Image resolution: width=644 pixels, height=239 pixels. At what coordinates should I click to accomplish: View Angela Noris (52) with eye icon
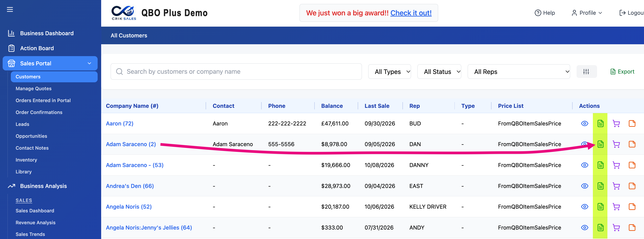[584, 206]
